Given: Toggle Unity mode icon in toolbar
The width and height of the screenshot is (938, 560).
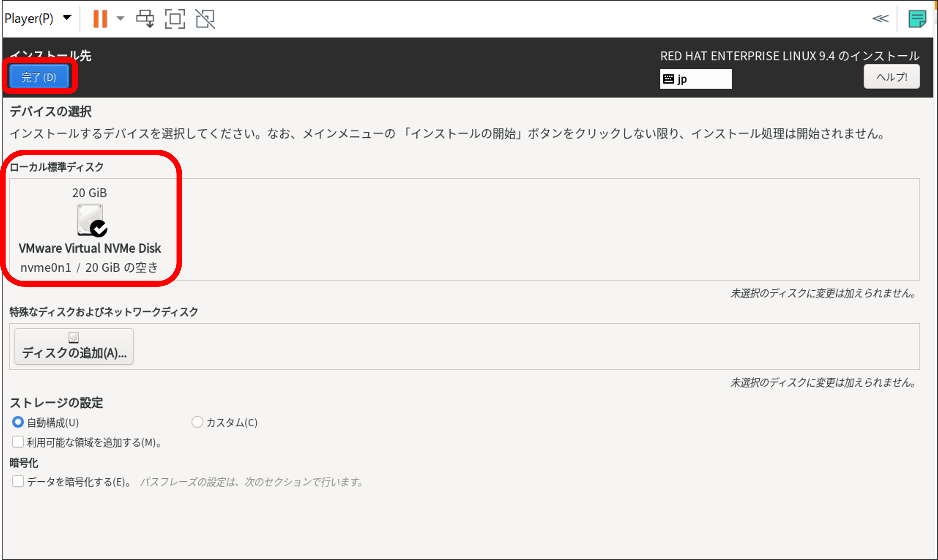Looking at the screenshot, I should tap(205, 19).
